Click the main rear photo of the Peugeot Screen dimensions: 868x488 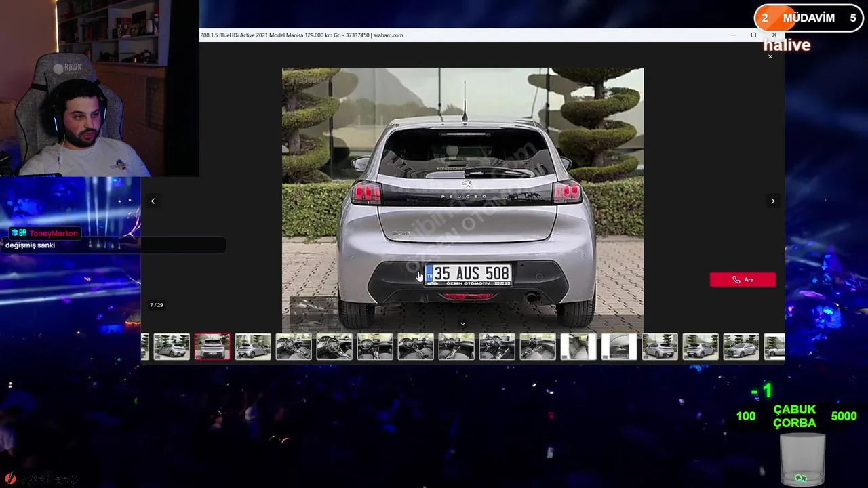(x=462, y=200)
